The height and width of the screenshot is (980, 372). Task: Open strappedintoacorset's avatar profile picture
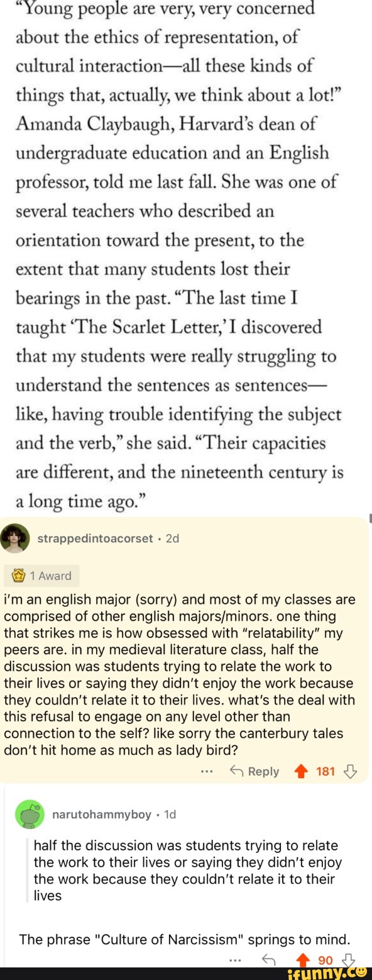(x=15, y=538)
